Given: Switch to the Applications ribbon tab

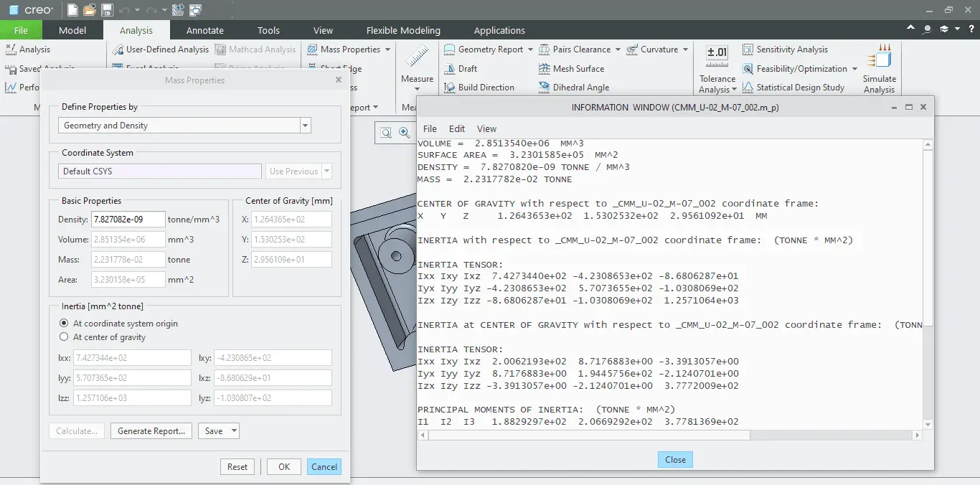Looking at the screenshot, I should coord(499,30).
